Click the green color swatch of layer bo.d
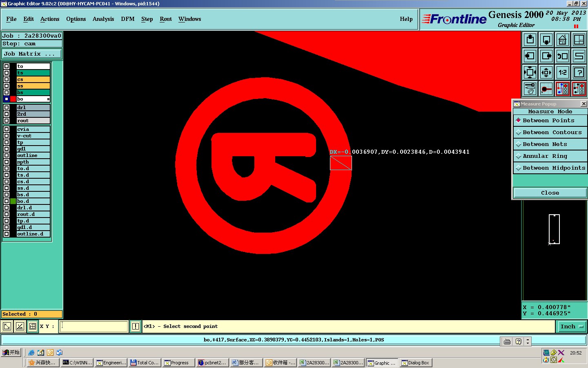The image size is (588, 368). coord(13,201)
